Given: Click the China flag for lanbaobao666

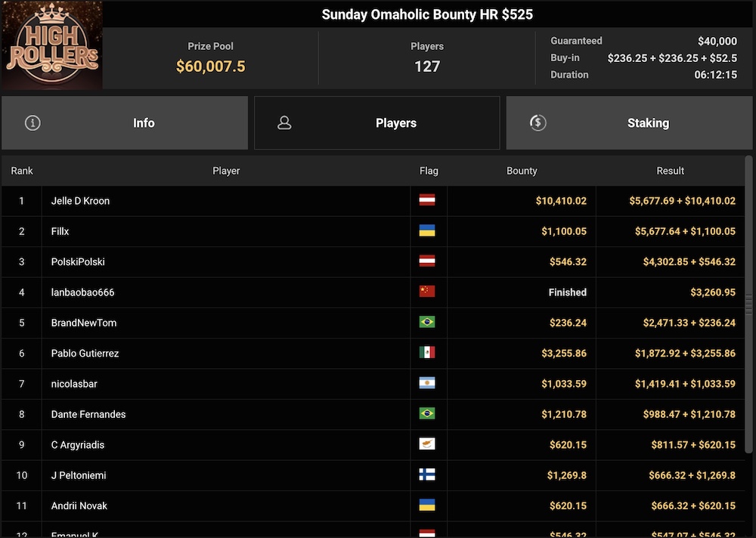Looking at the screenshot, I should click(x=427, y=292).
